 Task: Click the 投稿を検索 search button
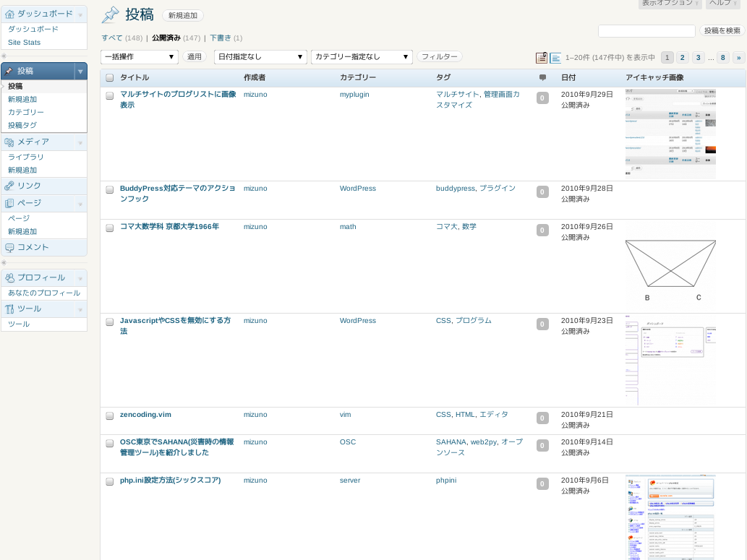722,31
